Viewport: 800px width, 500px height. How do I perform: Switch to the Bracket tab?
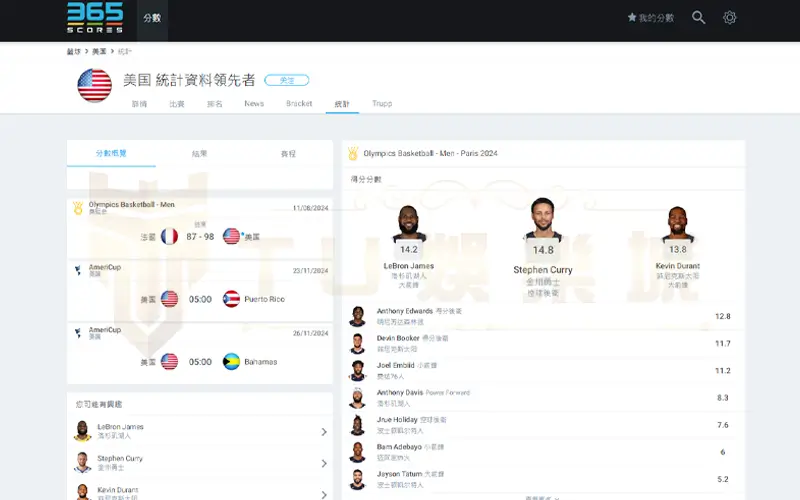[x=299, y=104]
